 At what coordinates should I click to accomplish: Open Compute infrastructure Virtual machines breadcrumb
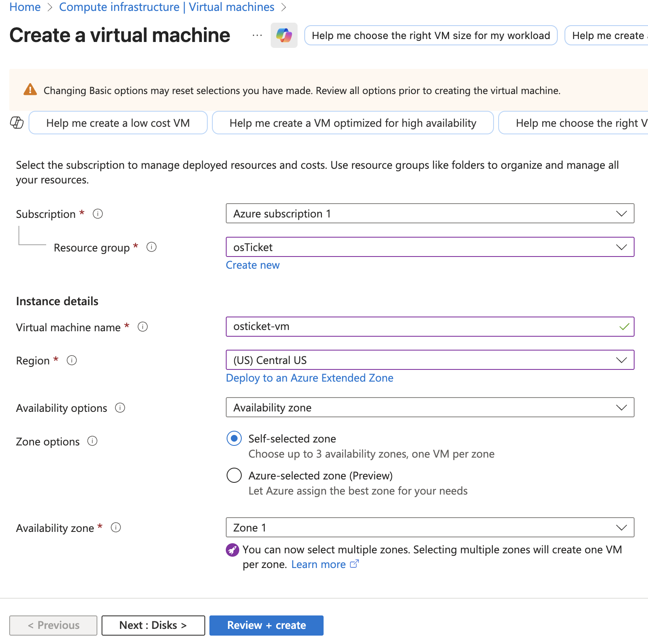tap(167, 7)
